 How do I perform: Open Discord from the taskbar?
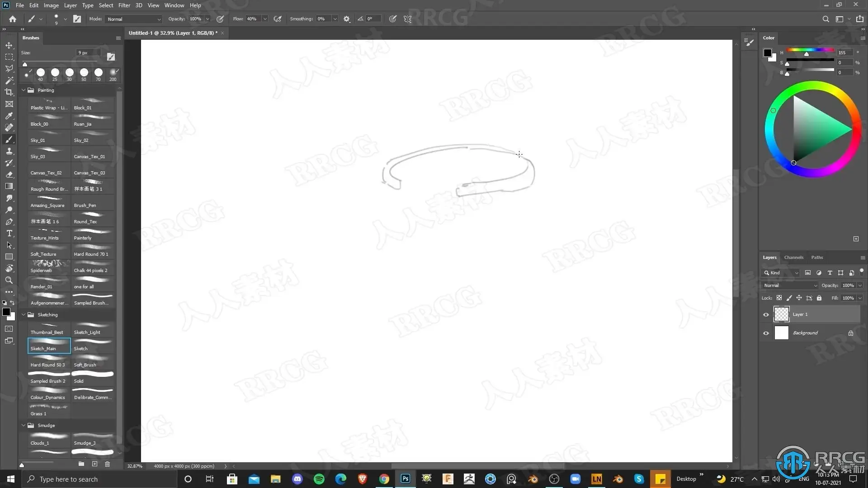tap(297, 479)
